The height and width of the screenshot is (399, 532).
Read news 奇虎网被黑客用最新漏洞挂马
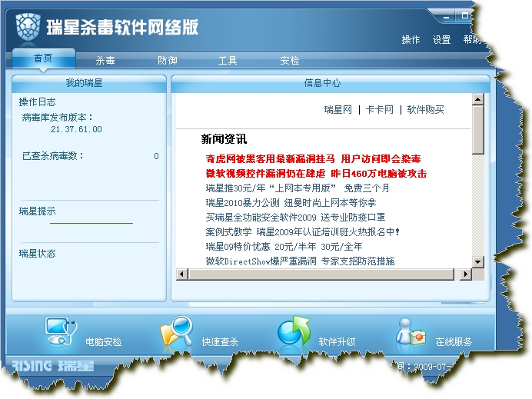[x=313, y=159]
